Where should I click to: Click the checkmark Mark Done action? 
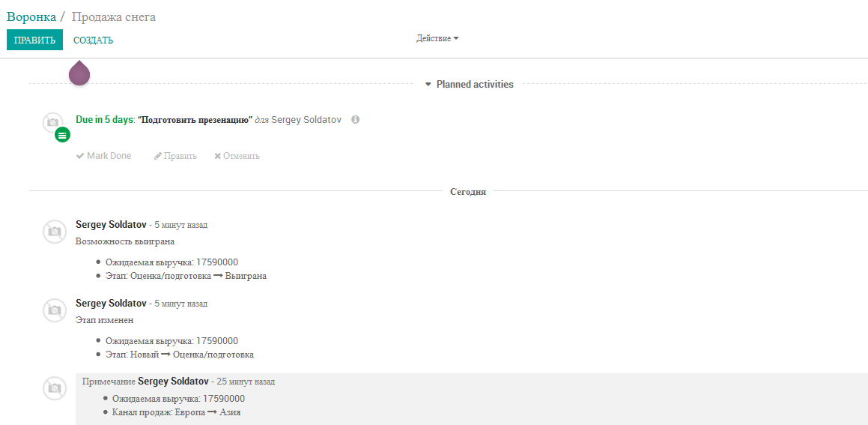pos(103,156)
